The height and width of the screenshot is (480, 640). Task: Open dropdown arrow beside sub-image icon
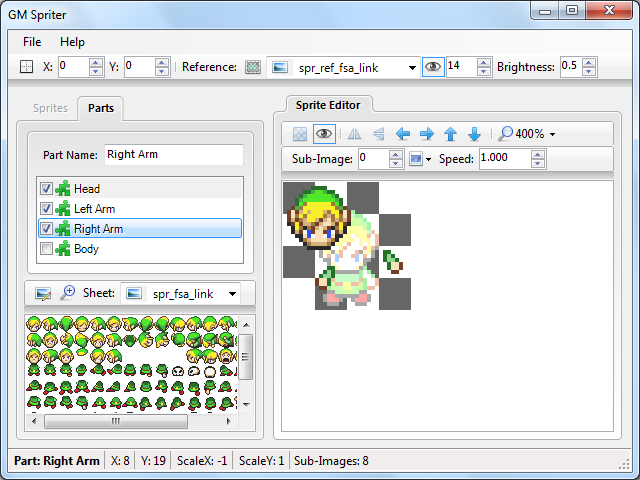428,160
